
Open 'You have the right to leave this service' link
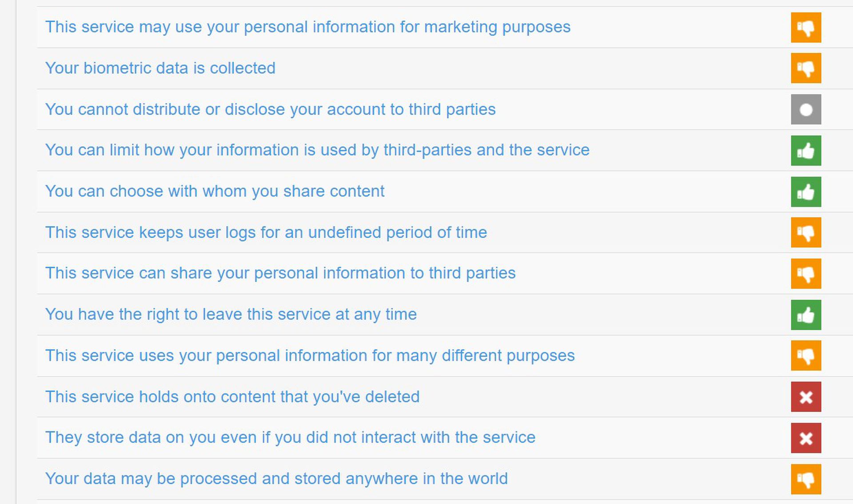point(231,314)
